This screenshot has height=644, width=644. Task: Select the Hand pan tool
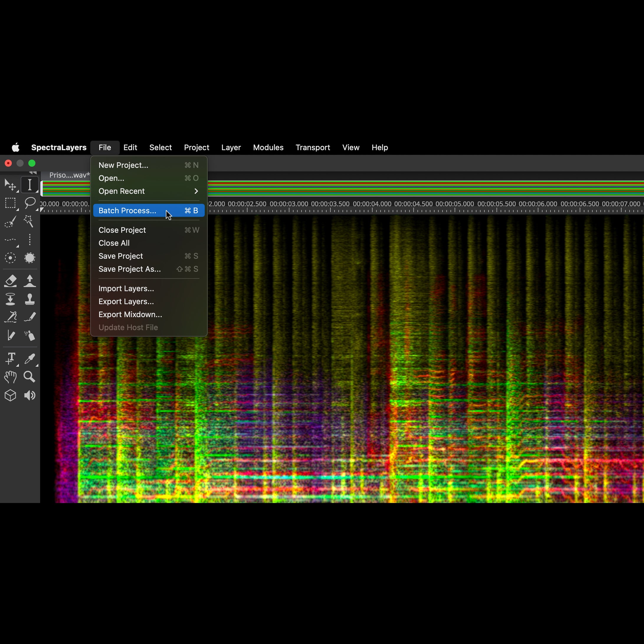coord(10,377)
